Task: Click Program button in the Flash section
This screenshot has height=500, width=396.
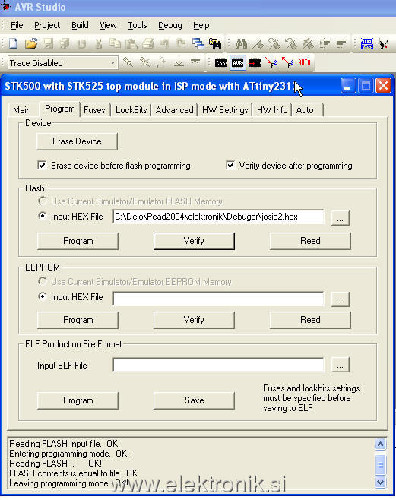Action: [78, 241]
